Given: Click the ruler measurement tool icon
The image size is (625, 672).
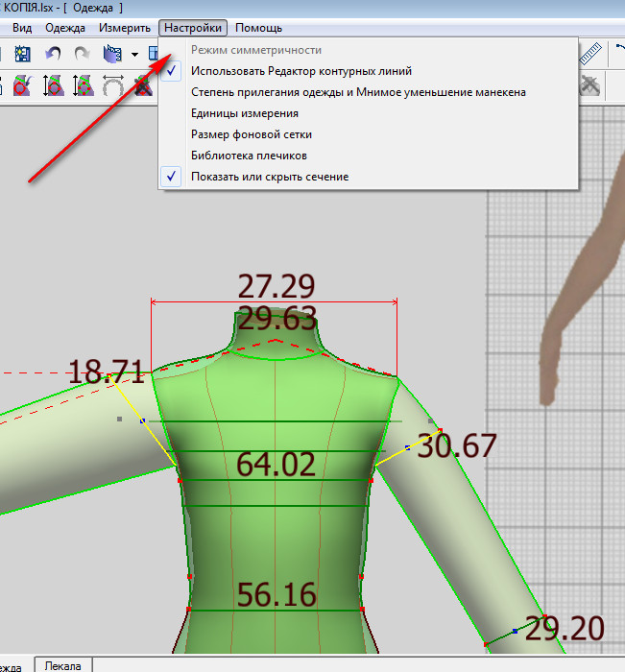Looking at the screenshot, I should coord(592,54).
